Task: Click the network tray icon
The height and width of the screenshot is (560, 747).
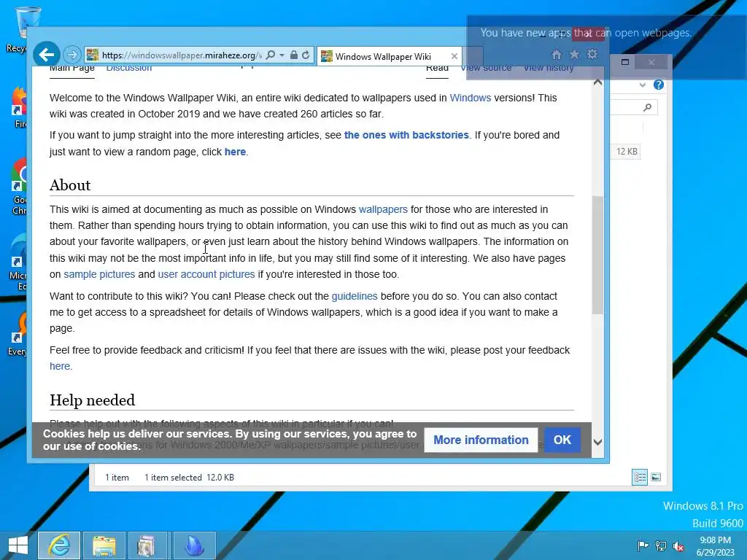Action: 661,546
